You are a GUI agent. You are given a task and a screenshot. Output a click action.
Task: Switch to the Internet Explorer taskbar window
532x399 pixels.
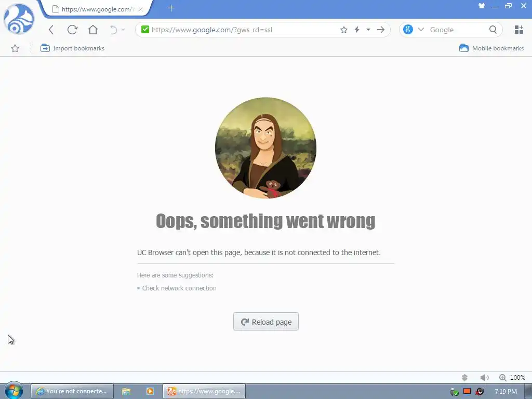pos(72,391)
